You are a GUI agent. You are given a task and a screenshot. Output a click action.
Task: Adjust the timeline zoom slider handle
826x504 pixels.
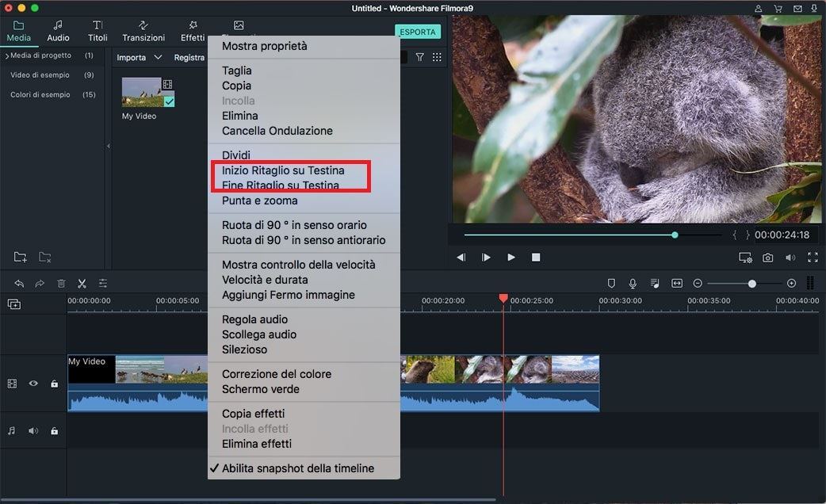point(752,284)
